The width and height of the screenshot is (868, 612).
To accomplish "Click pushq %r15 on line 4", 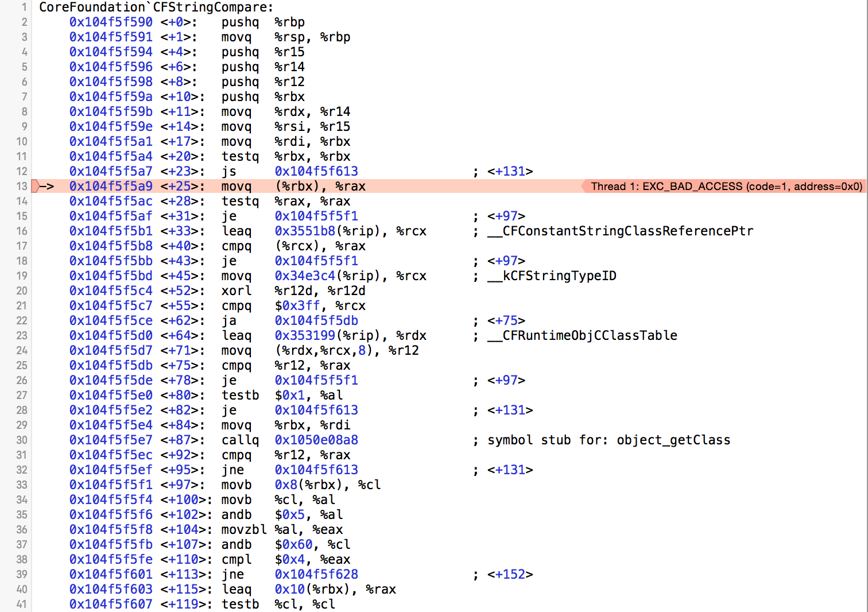I will [263, 52].
